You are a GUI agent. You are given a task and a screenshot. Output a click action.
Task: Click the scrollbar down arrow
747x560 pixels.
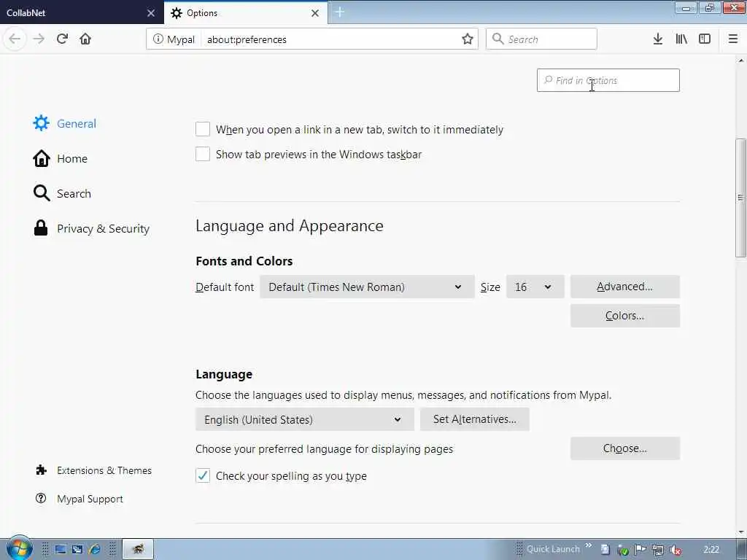point(741,532)
